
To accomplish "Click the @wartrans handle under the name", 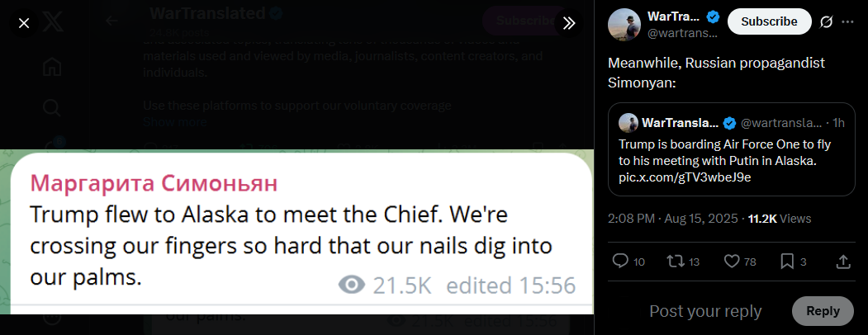I will tap(682, 33).
